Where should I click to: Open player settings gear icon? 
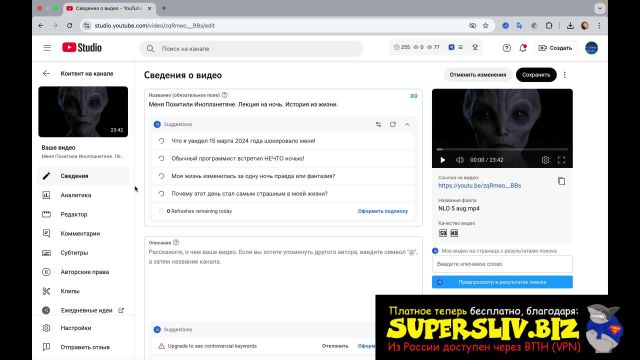pyautogui.click(x=545, y=160)
